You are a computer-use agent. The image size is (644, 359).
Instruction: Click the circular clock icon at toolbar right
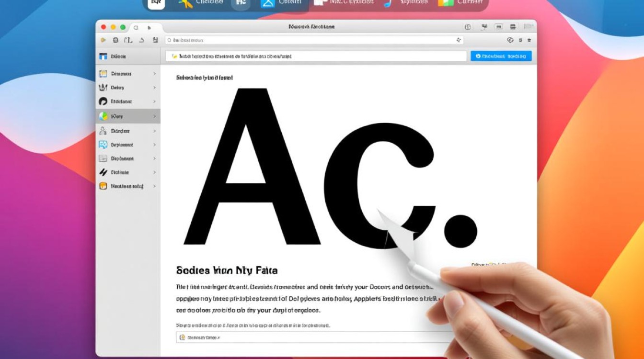[x=510, y=40]
